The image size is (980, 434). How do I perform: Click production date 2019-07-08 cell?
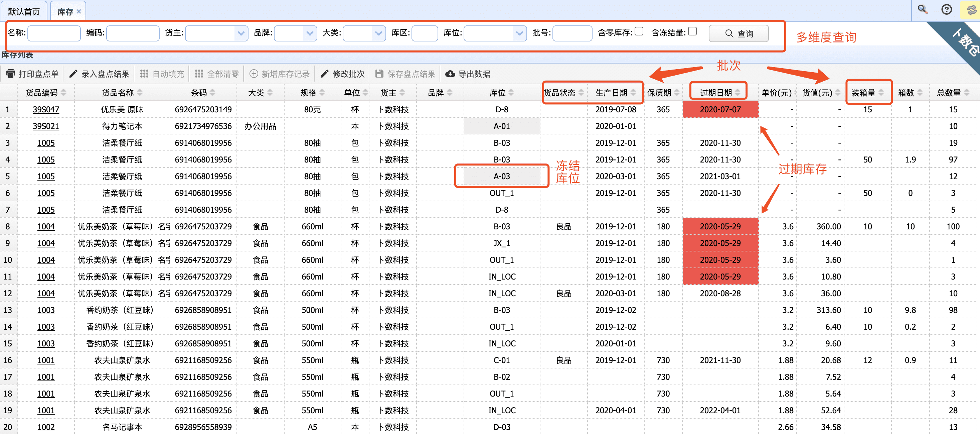click(x=616, y=110)
